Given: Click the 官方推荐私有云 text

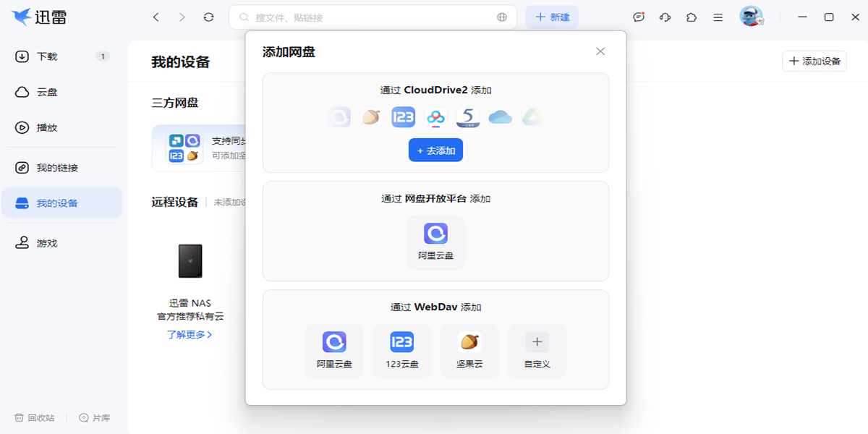Looking at the screenshot, I should click(x=190, y=317).
